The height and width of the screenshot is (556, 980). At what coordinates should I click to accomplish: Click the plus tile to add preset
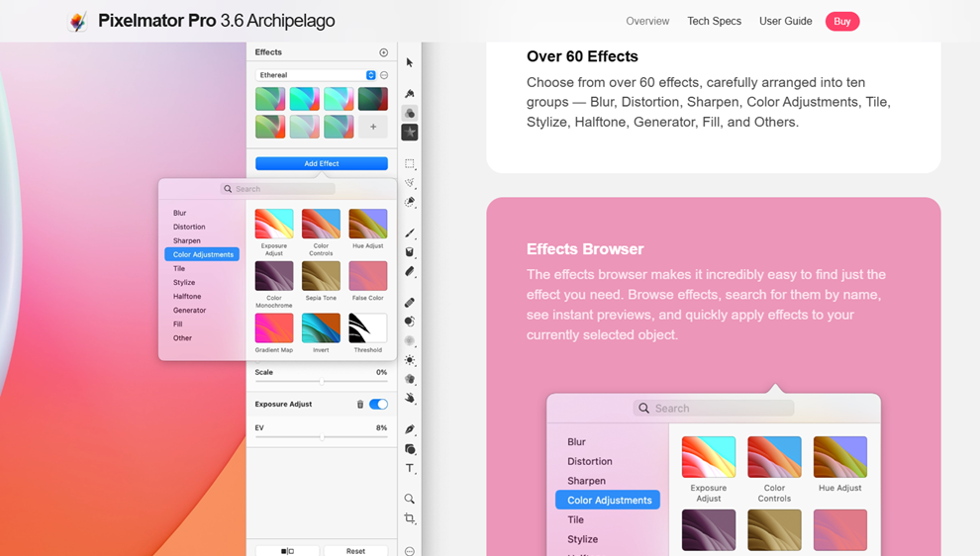pyautogui.click(x=373, y=127)
